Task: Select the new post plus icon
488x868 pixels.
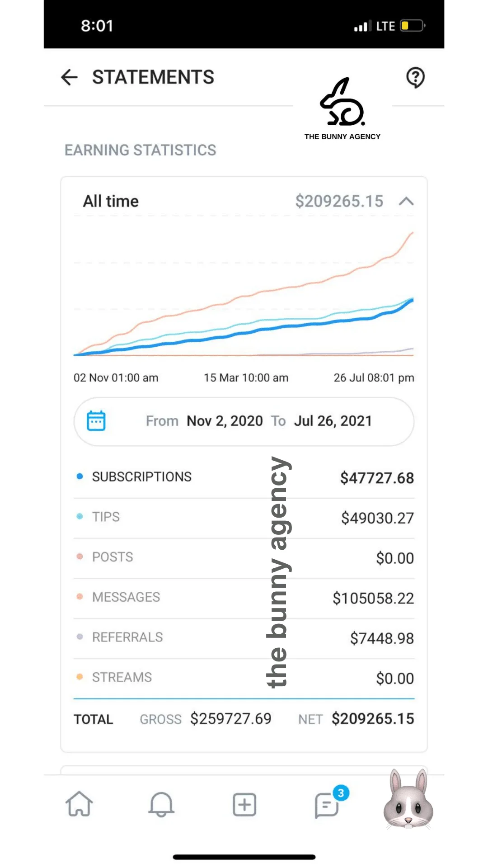Action: 244,804
